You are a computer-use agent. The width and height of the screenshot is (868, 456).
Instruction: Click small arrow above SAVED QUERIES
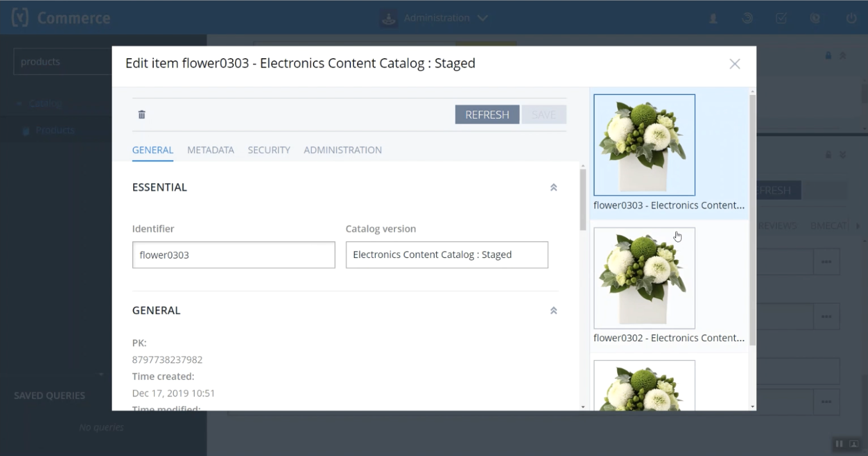point(101,374)
